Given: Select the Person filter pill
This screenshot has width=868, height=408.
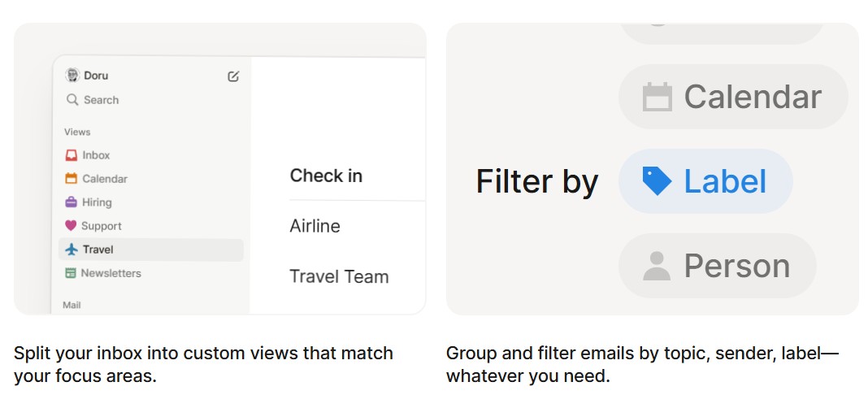Looking at the screenshot, I should tap(717, 266).
